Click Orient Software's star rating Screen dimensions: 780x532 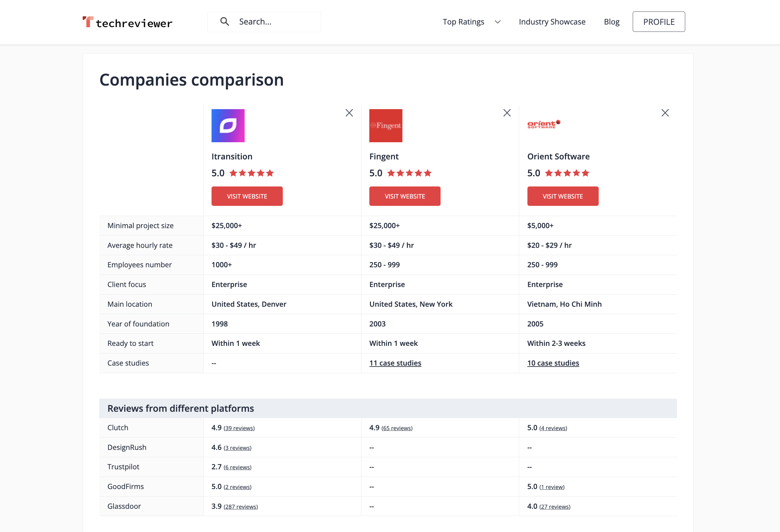pos(567,173)
